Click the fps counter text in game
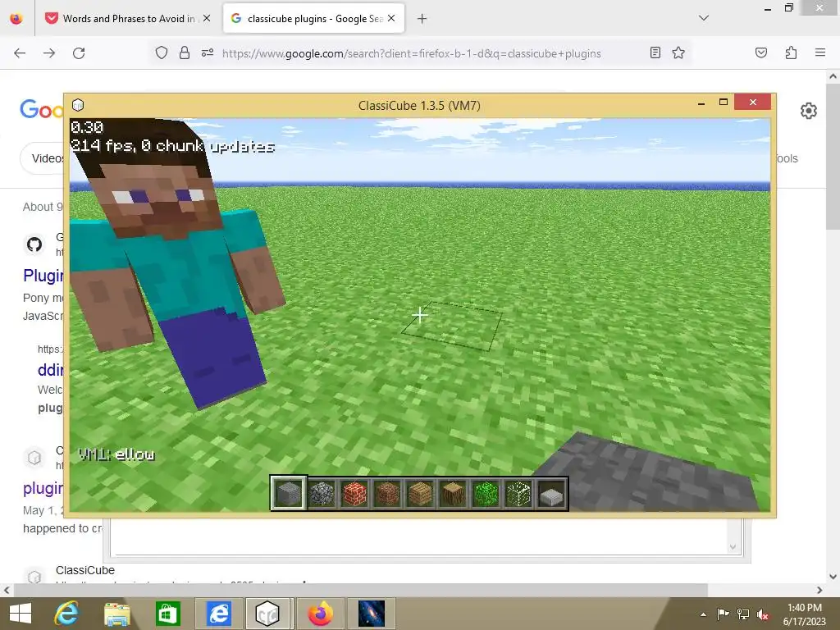 172,146
